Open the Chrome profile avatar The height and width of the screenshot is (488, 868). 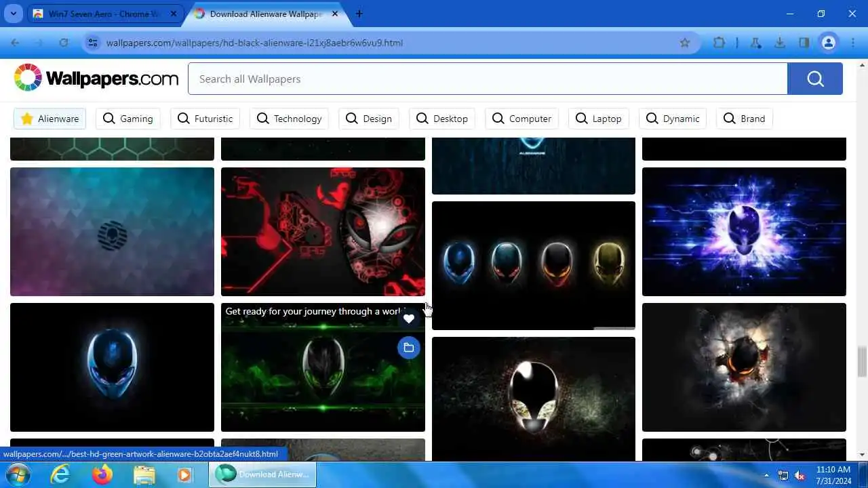tap(829, 43)
